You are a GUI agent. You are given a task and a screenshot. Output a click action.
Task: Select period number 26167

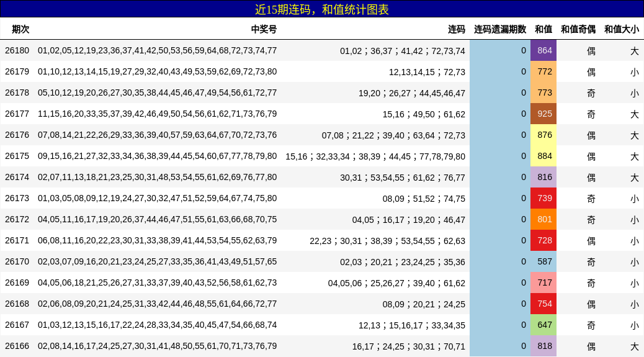[17, 325]
